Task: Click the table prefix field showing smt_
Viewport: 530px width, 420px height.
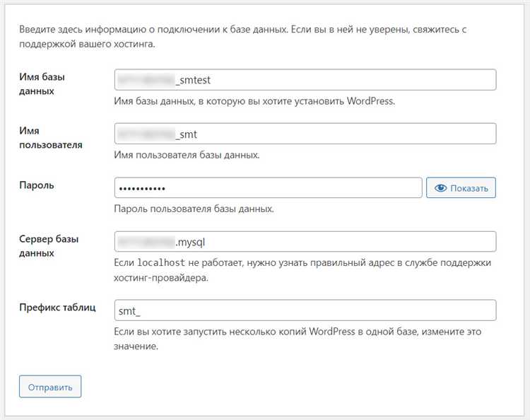Action: tap(305, 310)
